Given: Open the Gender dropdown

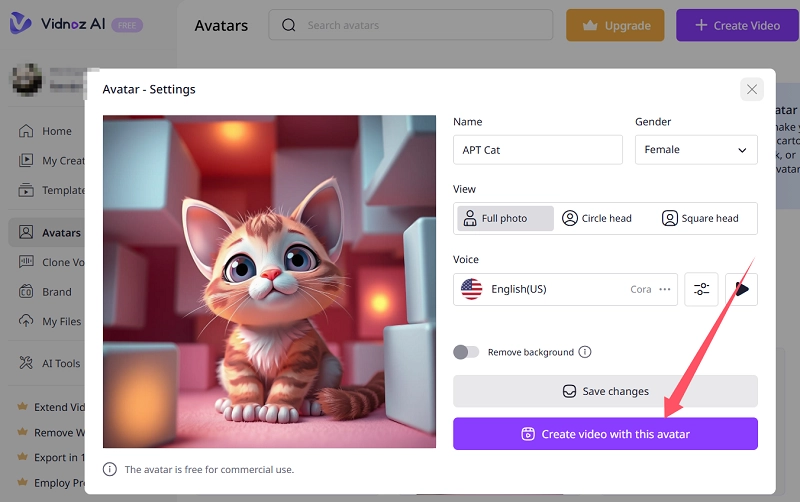Looking at the screenshot, I should click(x=696, y=150).
